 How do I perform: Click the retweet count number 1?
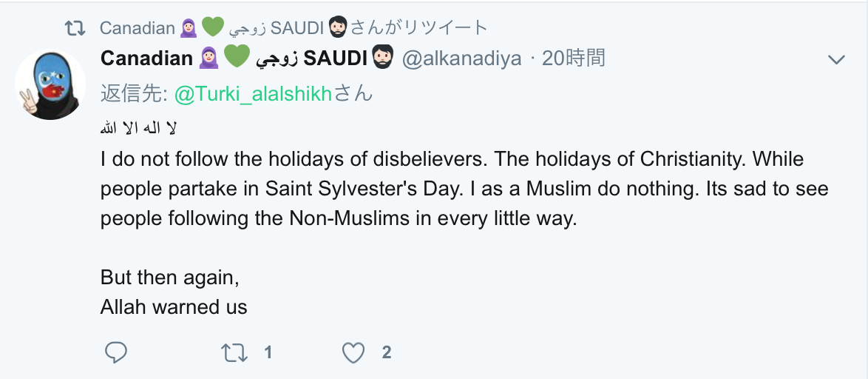tap(268, 352)
